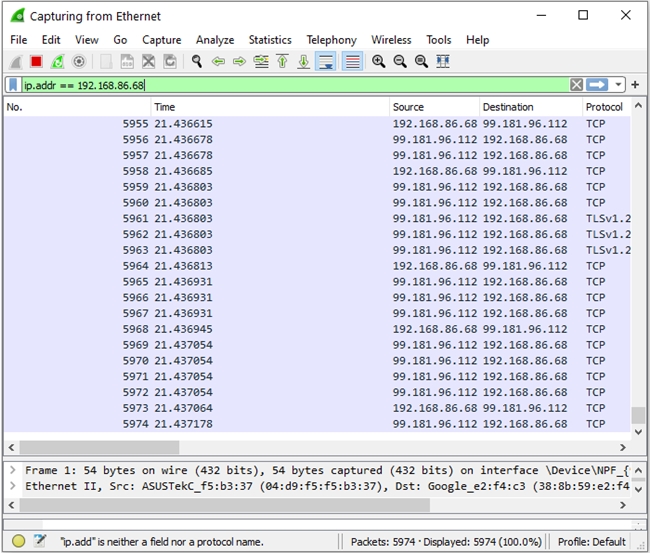Click the Profile: Default status label
Screen dimensions: 650x553
(x=593, y=541)
